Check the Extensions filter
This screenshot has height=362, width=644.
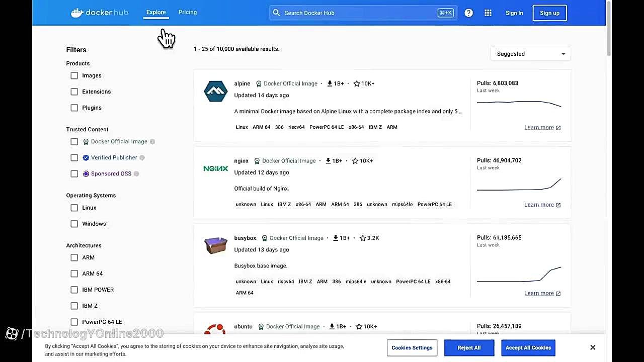tap(74, 92)
